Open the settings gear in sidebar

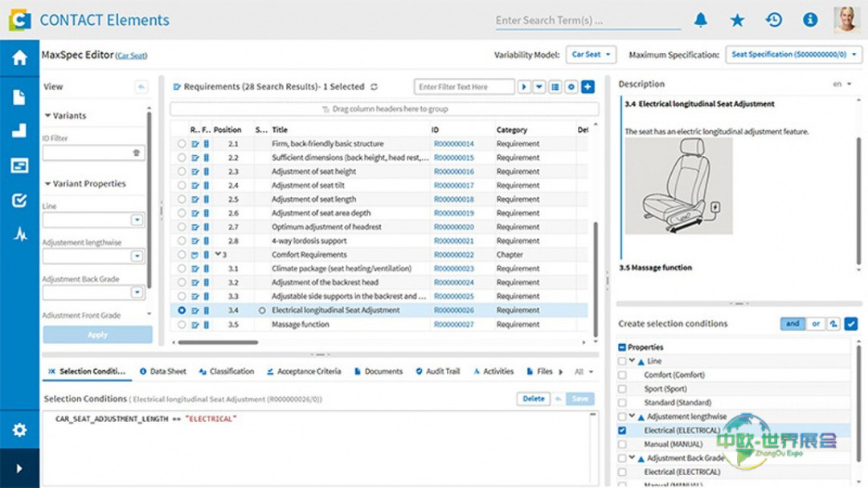pos(19,430)
